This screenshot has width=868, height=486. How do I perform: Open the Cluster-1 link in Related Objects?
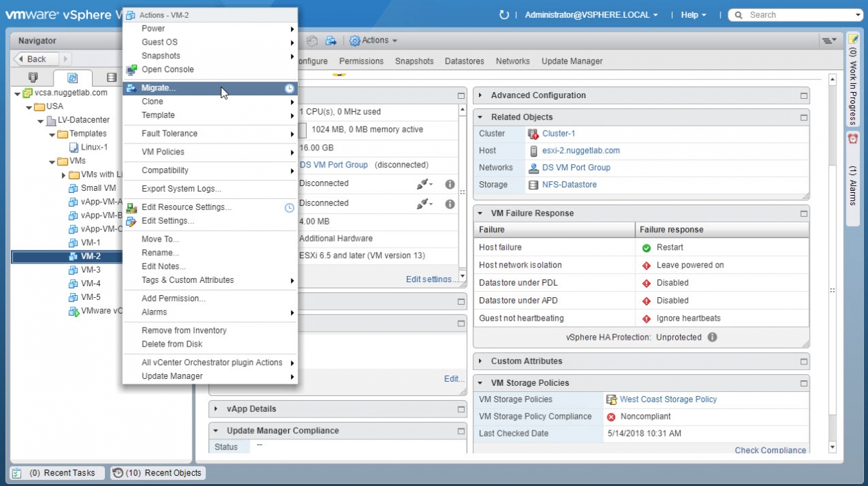tap(559, 134)
